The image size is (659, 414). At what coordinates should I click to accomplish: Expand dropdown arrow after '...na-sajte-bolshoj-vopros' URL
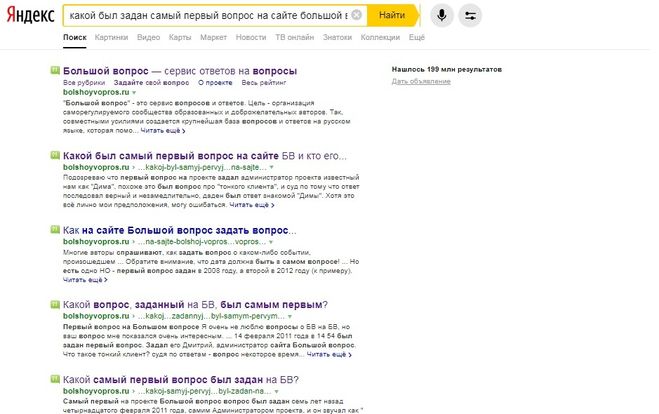click(271, 242)
